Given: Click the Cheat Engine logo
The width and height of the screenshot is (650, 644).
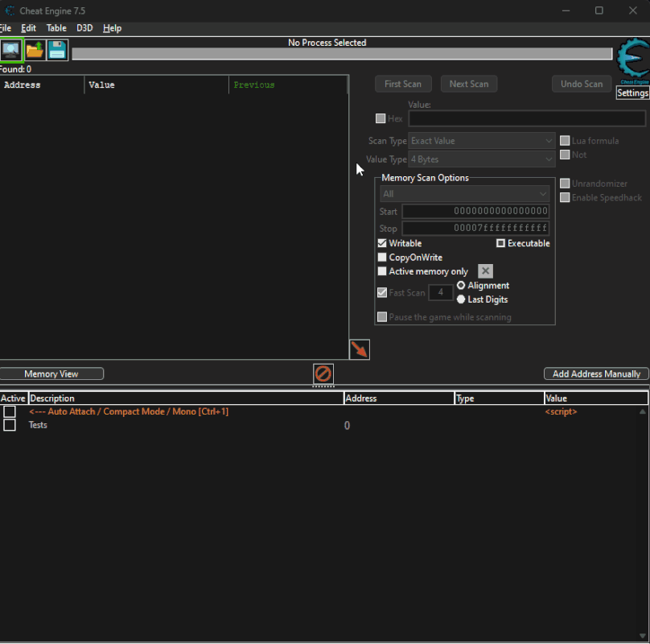Looking at the screenshot, I should point(633,61).
